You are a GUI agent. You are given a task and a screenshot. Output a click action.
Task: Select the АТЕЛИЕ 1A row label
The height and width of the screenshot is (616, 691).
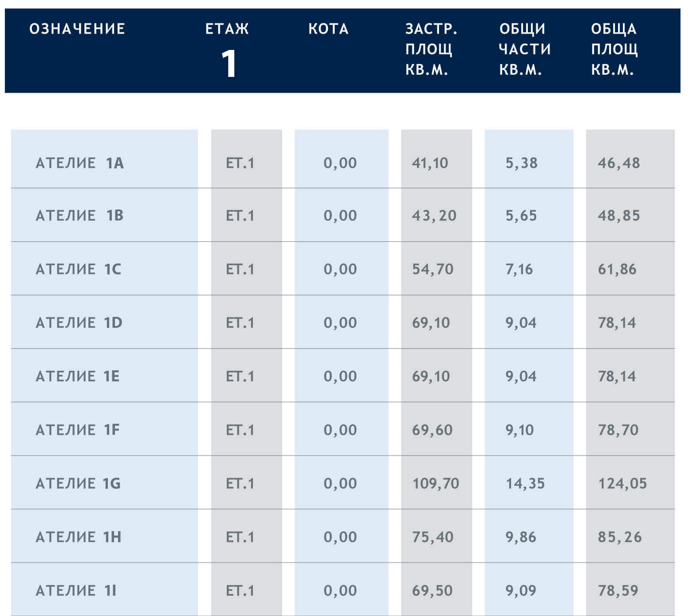pyautogui.click(x=80, y=163)
